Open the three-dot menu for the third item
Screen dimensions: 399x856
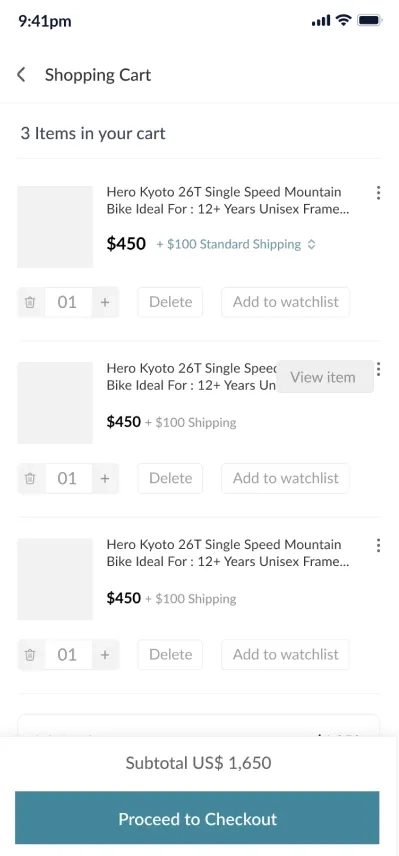point(378,545)
